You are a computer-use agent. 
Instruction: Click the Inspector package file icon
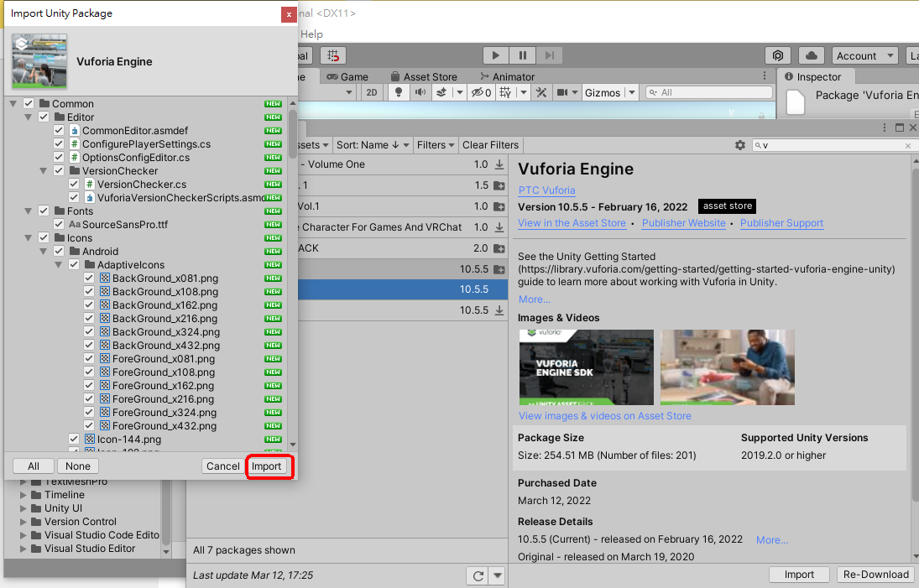point(796,102)
